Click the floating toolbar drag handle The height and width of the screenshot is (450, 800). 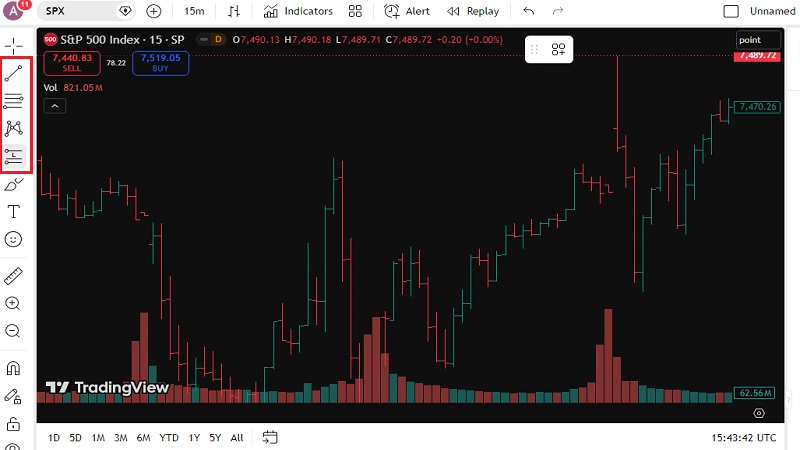pyautogui.click(x=535, y=49)
